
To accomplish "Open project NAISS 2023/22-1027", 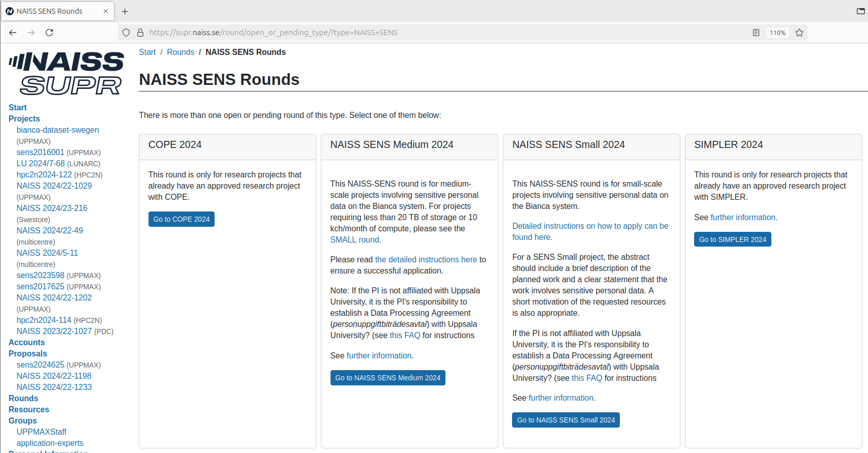I will 54,331.
